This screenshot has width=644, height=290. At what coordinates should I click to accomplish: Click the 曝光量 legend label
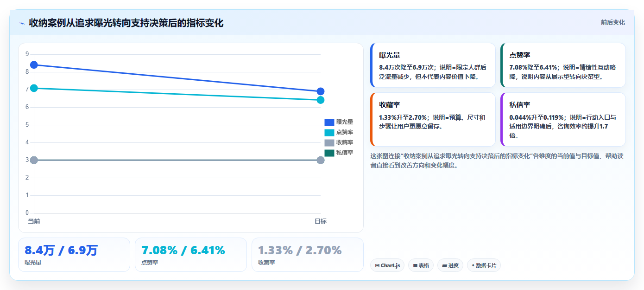point(345,122)
